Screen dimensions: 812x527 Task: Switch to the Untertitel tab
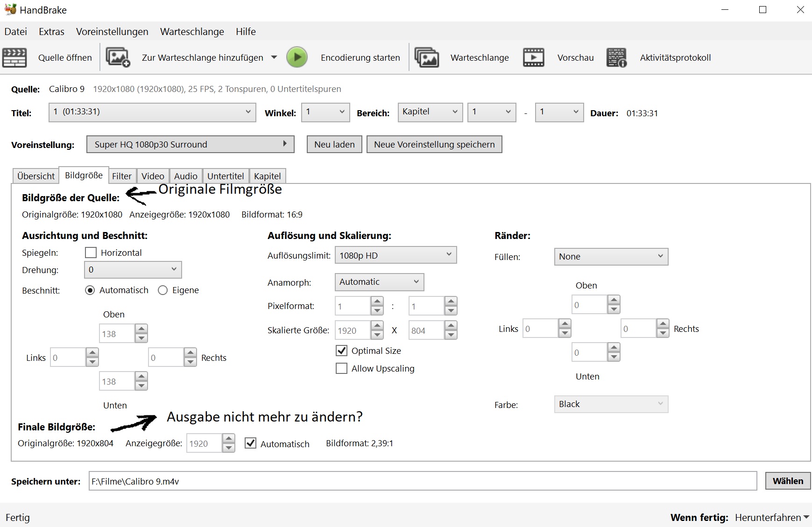tap(226, 176)
